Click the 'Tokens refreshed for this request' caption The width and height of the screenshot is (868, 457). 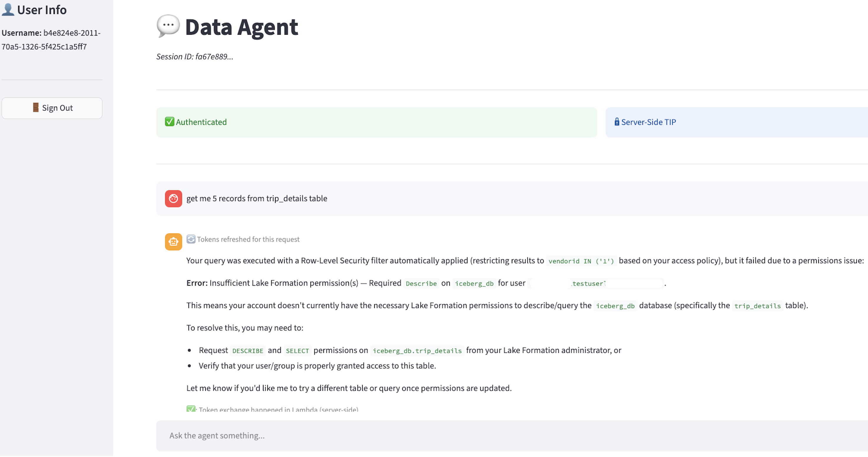[x=248, y=239]
